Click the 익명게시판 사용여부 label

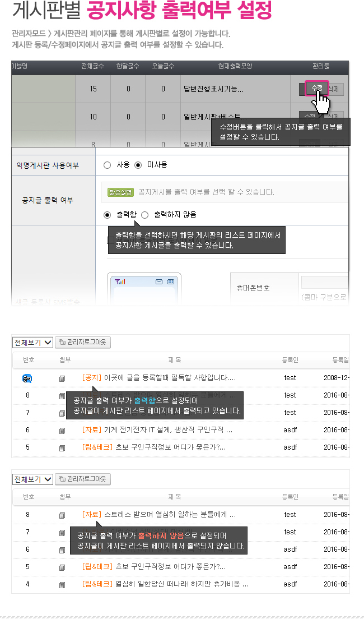[48, 165]
